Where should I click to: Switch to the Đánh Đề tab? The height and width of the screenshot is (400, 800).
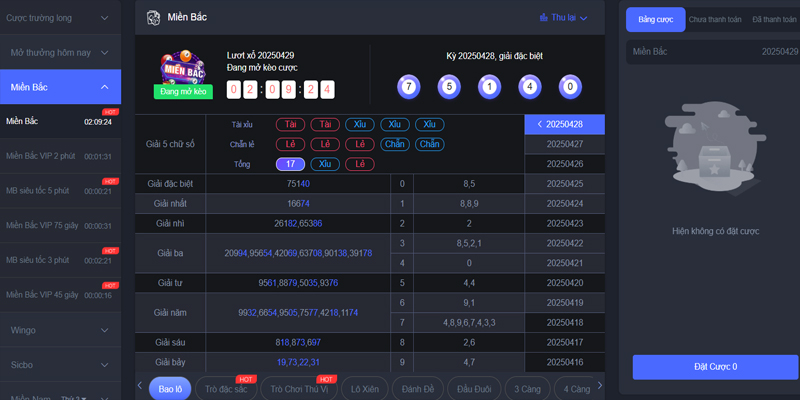click(418, 389)
